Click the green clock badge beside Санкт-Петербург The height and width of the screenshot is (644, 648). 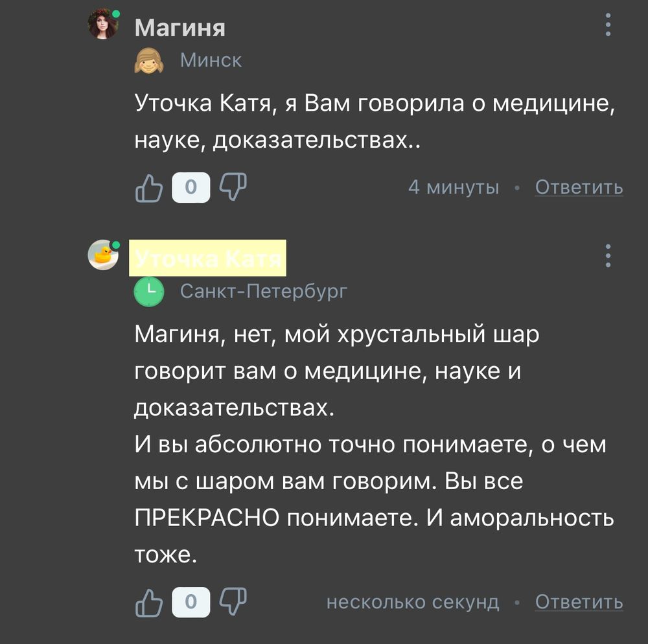(x=148, y=290)
